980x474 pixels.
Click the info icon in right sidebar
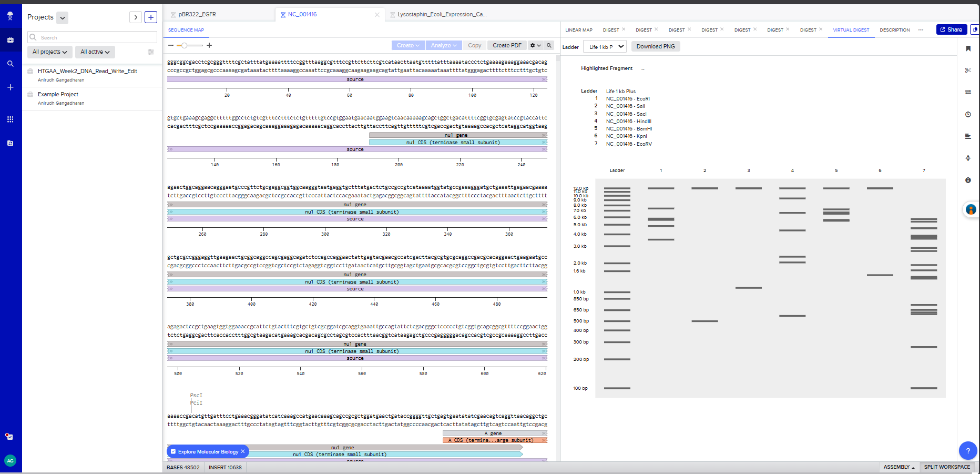968,180
